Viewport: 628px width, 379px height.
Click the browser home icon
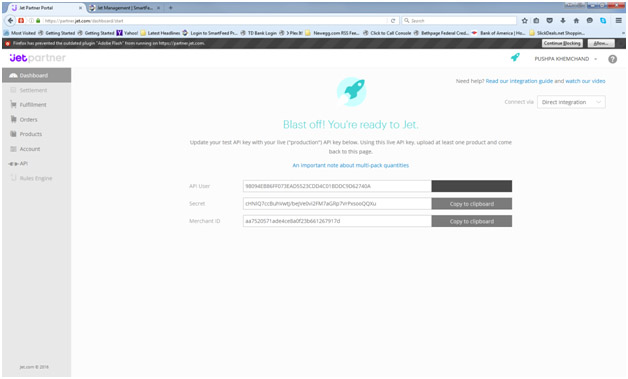(576, 20)
